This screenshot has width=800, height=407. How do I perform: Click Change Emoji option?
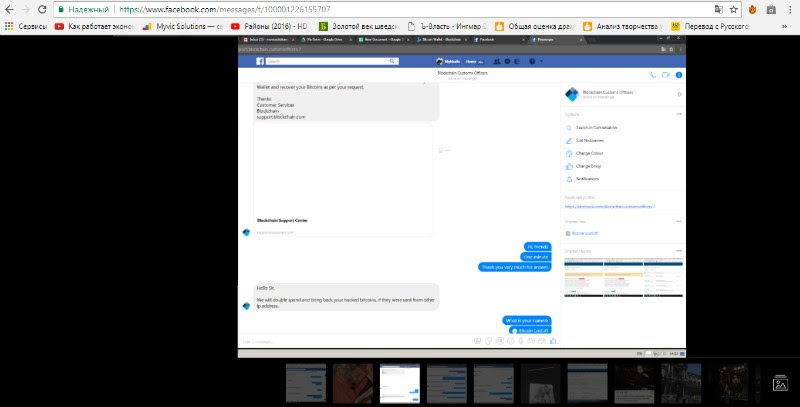588,166
